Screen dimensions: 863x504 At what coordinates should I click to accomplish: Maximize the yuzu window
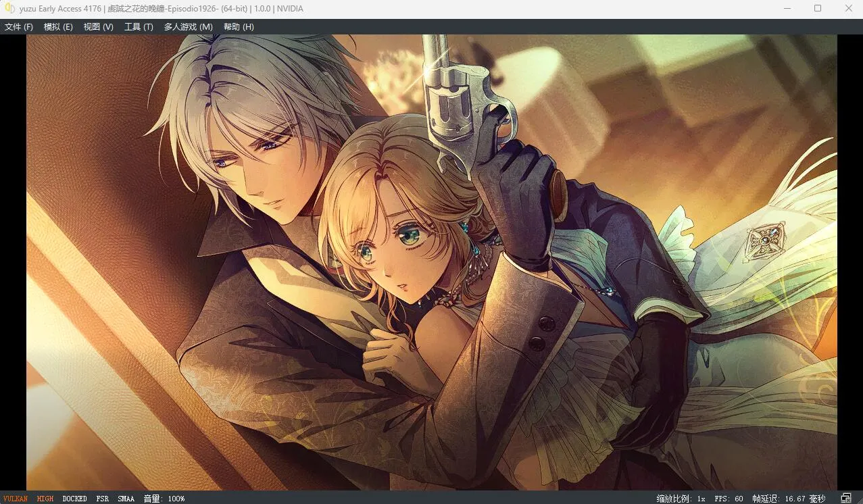(818, 9)
